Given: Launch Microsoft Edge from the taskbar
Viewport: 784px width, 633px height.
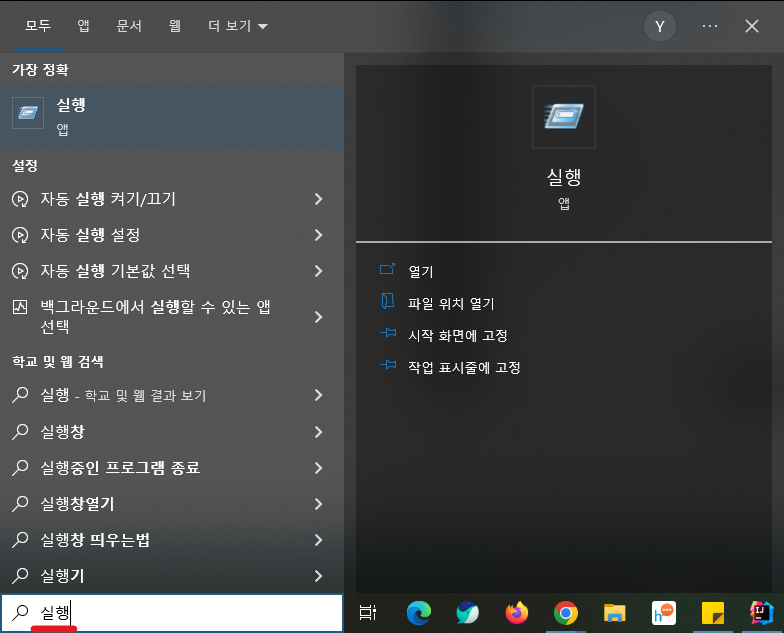Looking at the screenshot, I should (x=418, y=613).
